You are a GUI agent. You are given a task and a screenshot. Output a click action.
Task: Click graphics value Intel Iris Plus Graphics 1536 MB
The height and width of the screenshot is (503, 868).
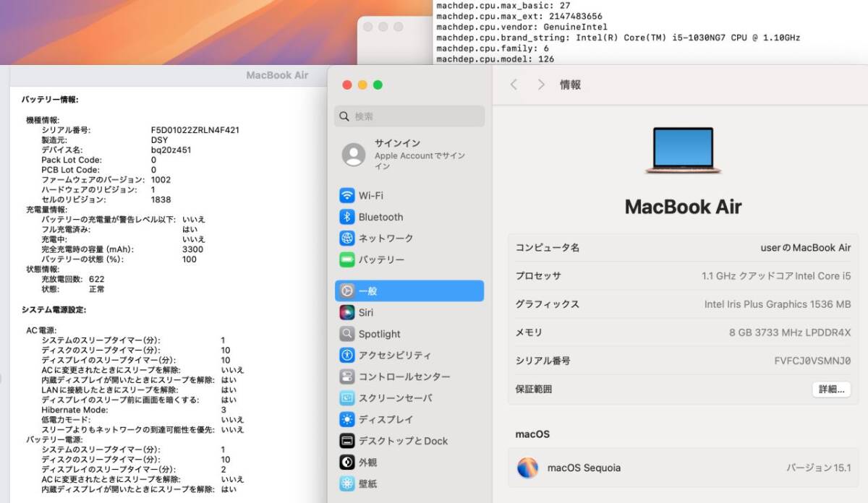(778, 304)
